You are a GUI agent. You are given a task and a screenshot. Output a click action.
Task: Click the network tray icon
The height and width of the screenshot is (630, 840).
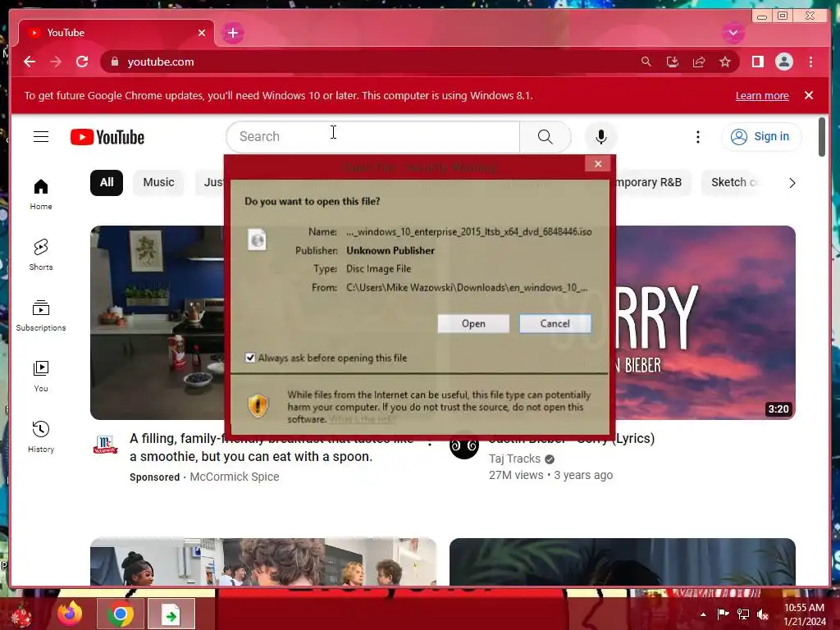click(x=743, y=614)
